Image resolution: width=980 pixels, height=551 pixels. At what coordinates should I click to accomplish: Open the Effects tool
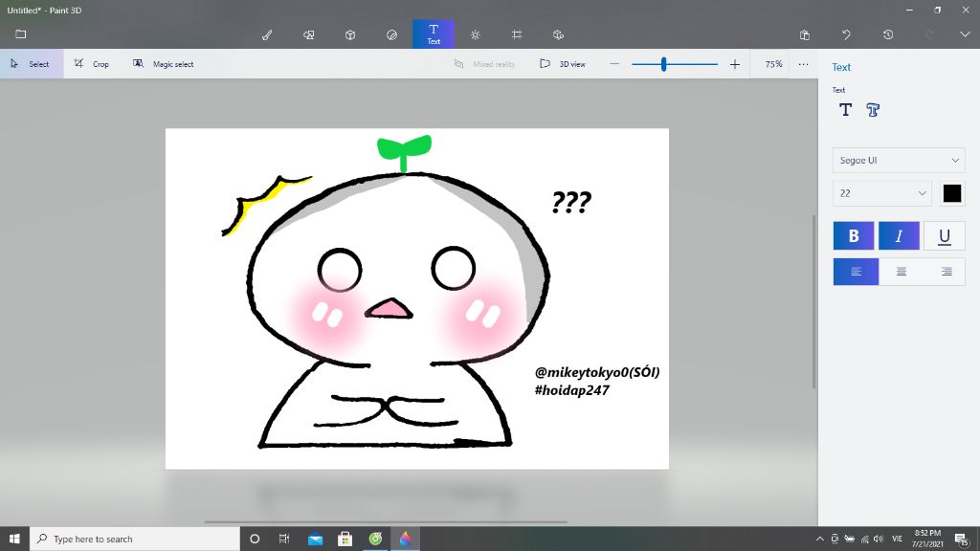coord(475,35)
